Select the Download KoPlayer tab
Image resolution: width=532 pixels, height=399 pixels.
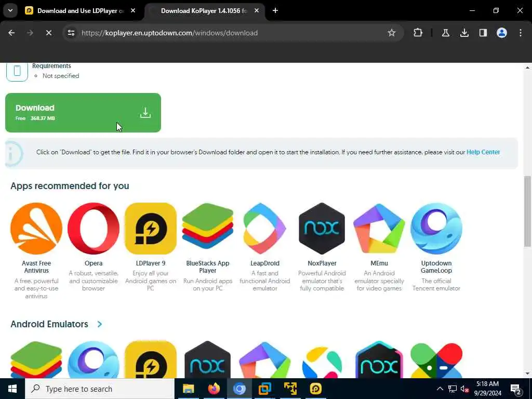(204, 11)
